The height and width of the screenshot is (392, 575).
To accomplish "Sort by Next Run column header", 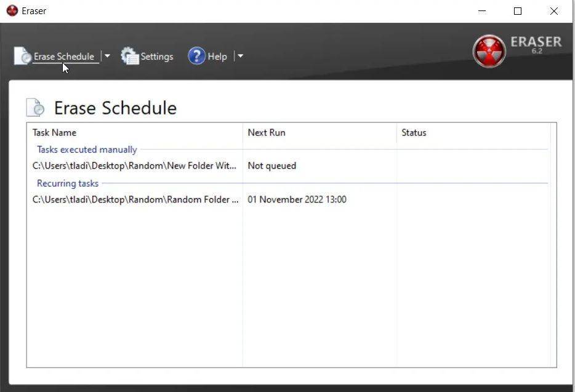I will [320, 132].
